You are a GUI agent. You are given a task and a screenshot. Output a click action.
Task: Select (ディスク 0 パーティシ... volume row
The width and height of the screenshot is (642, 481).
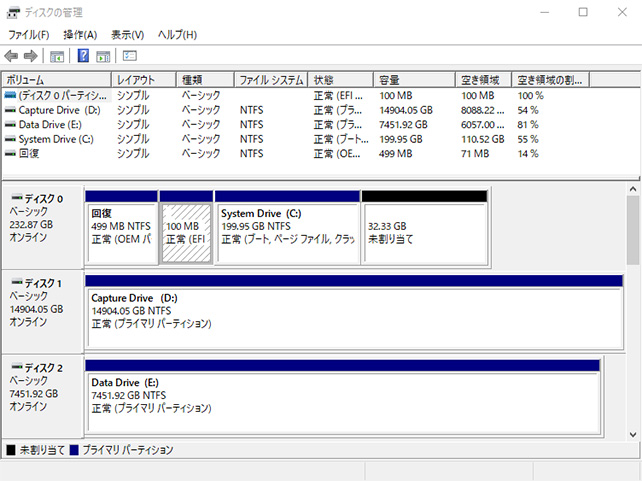[62, 95]
